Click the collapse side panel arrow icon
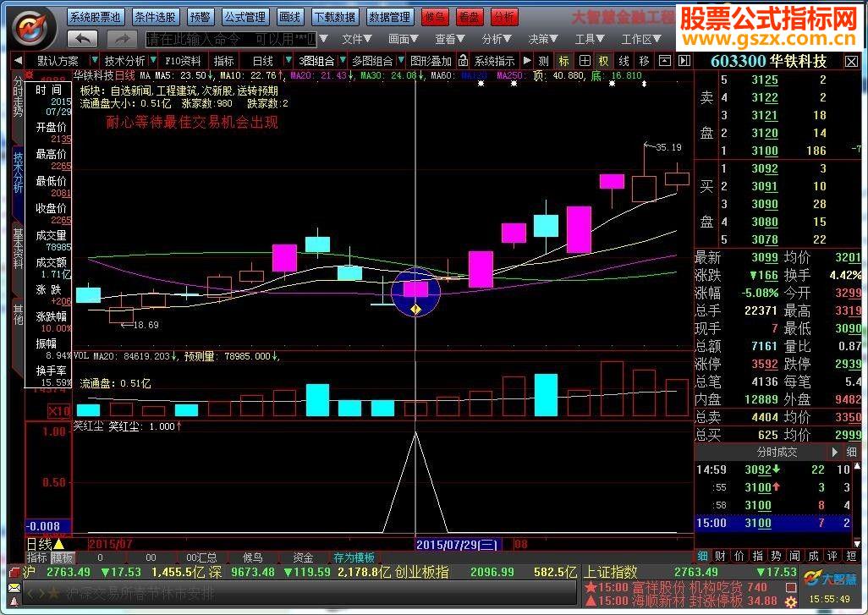This screenshot has width=868, height=615. pyautogui.click(x=684, y=60)
